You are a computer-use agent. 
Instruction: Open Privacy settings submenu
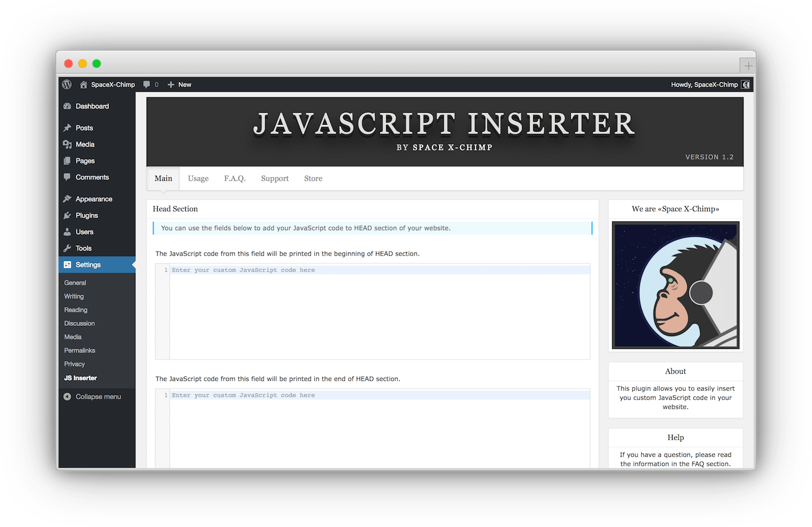point(74,364)
